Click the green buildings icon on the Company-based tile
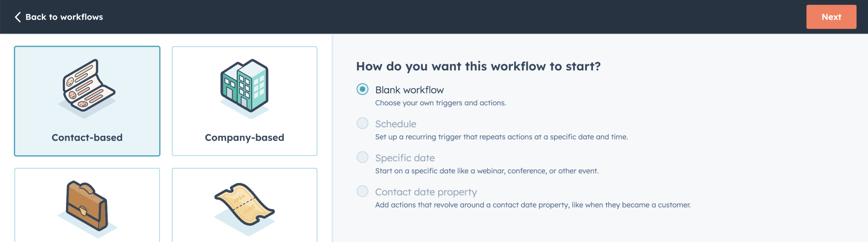Image resolution: width=868 pixels, height=242 pixels. [x=244, y=86]
